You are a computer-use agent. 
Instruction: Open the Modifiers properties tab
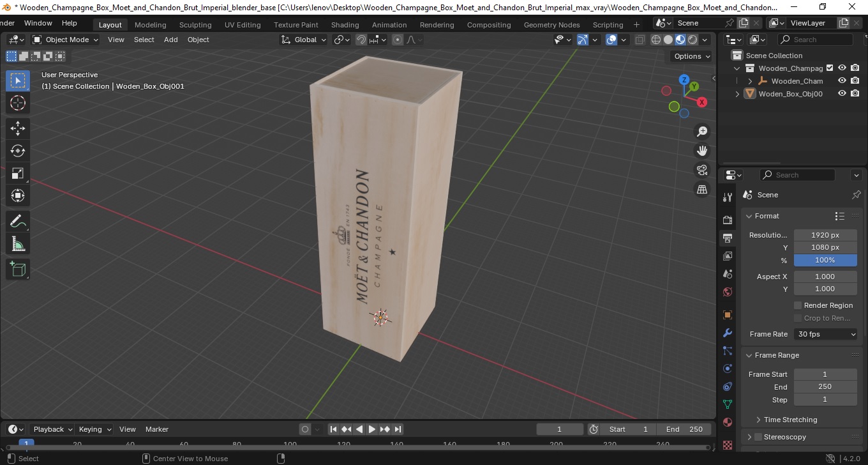727,333
